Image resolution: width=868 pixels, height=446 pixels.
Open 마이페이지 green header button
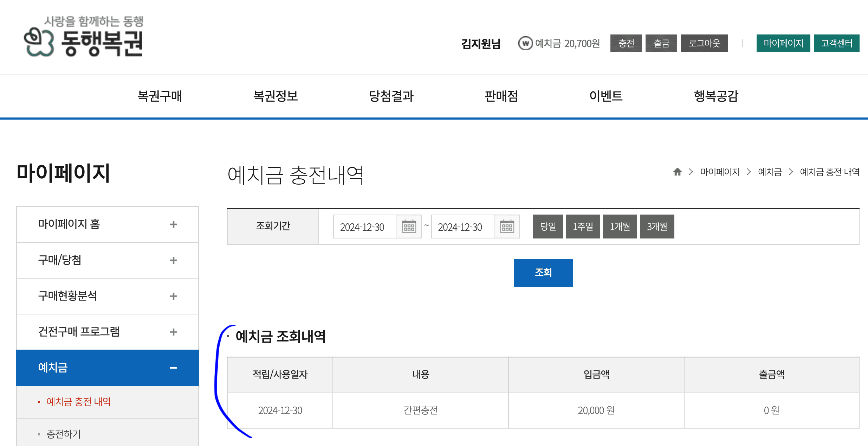point(783,43)
